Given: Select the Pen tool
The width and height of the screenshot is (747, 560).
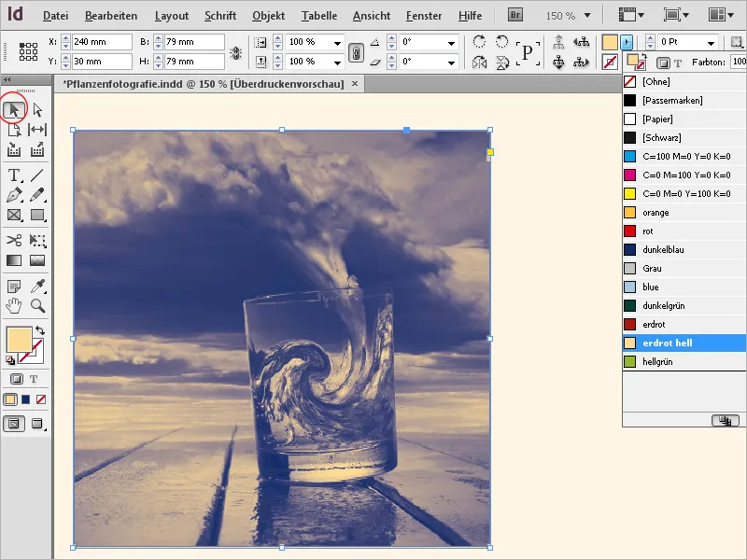Looking at the screenshot, I should pyautogui.click(x=14, y=194).
